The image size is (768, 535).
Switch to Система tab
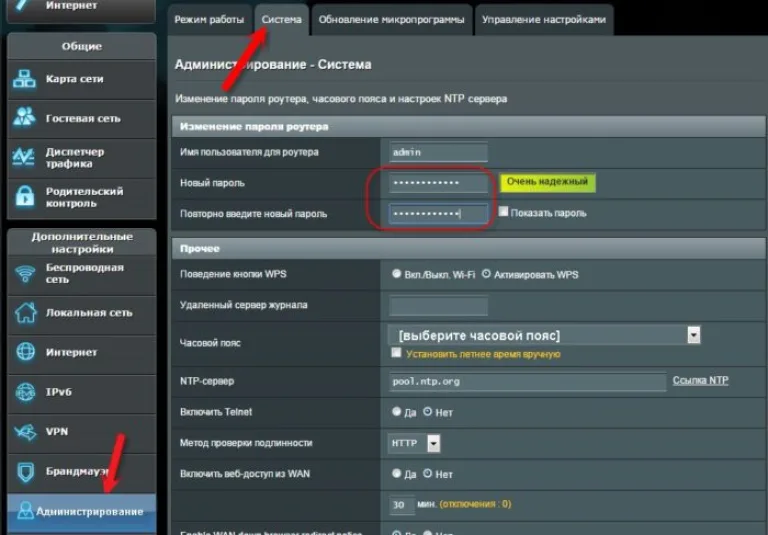pos(281,20)
